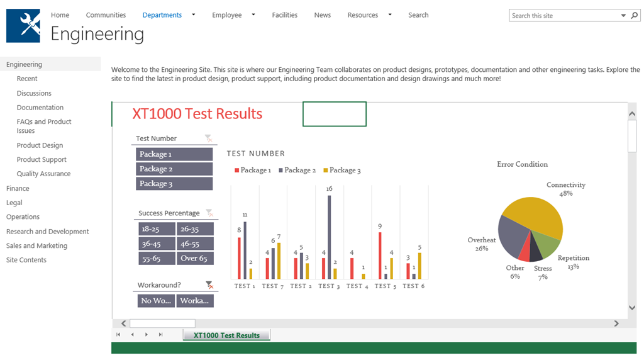This screenshot has height=360, width=644.
Task: Open the Departments navigation item
Action: click(x=162, y=15)
